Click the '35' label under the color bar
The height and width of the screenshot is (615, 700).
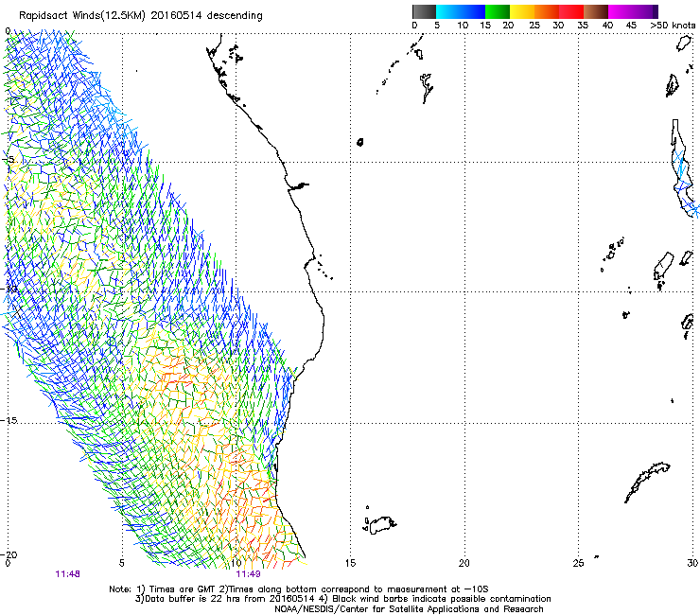[x=583, y=26]
